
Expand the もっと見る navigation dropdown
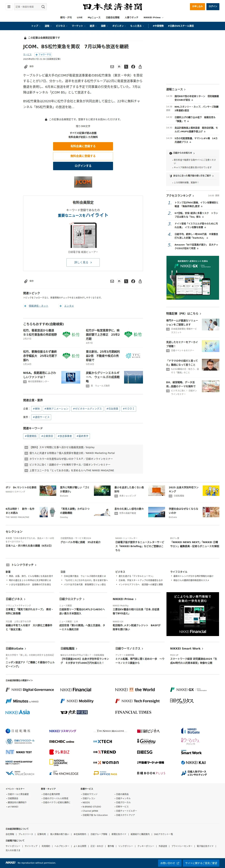tap(137, 26)
